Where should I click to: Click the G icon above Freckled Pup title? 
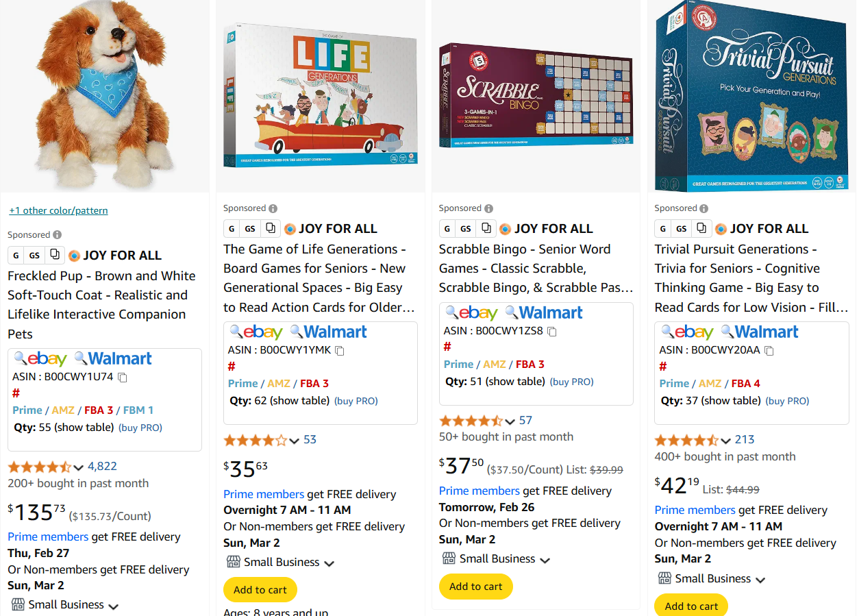click(16, 255)
